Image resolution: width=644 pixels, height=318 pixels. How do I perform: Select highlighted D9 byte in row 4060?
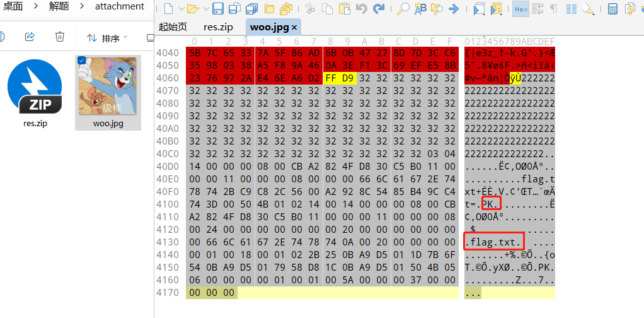tap(348, 78)
